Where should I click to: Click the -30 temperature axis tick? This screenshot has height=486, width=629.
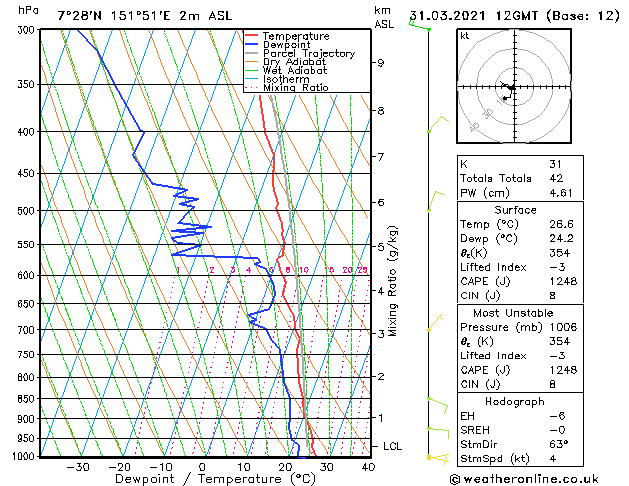[78, 467]
